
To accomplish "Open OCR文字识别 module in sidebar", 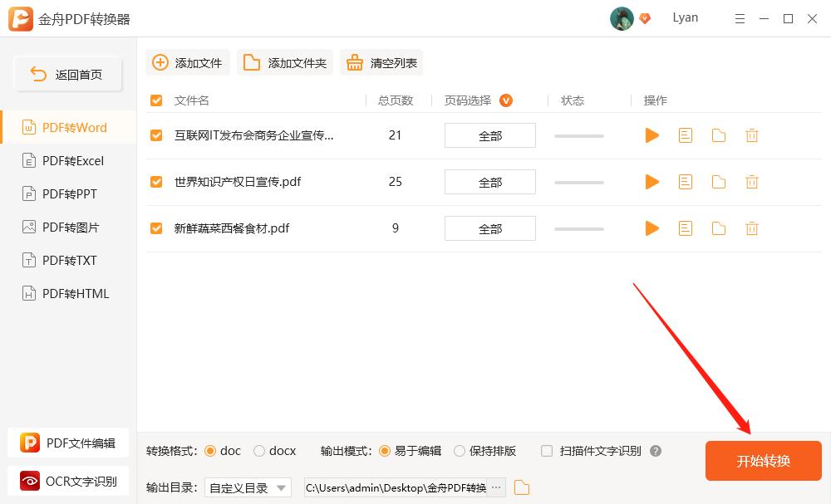I will click(x=68, y=481).
